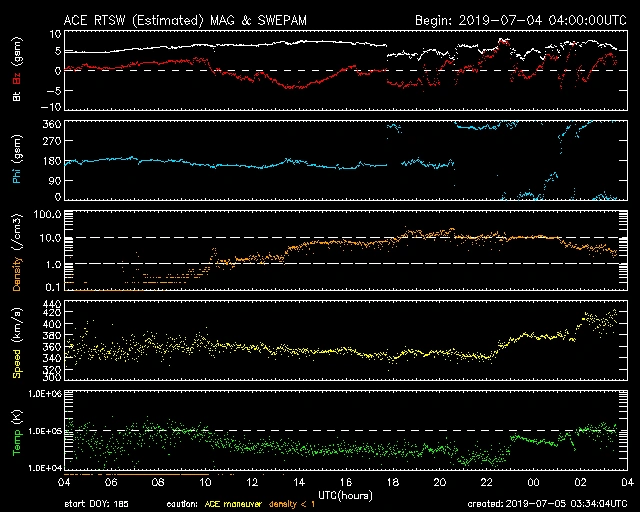Click the 'Density (/cm3)' axis label

[17, 252]
